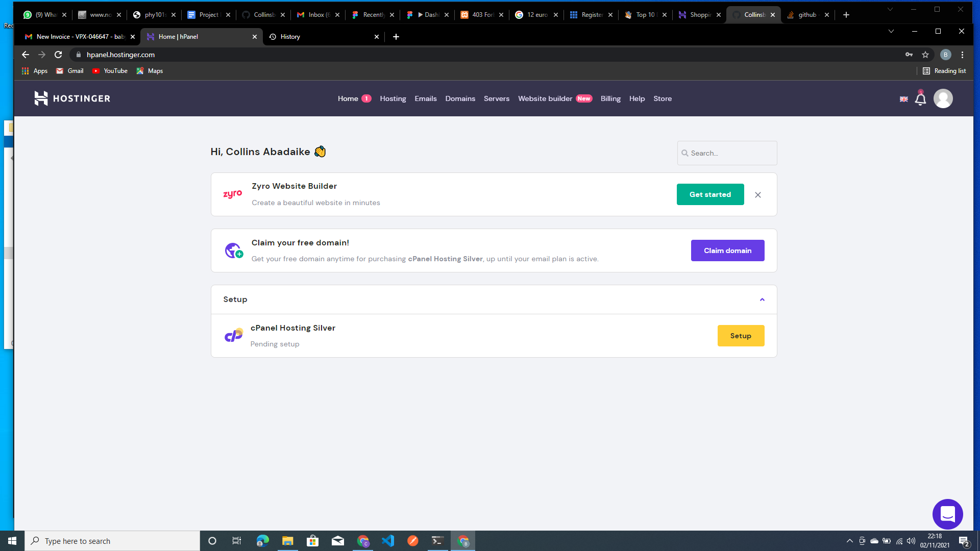
Task: Open the Action Center notifications
Action: tap(964, 541)
